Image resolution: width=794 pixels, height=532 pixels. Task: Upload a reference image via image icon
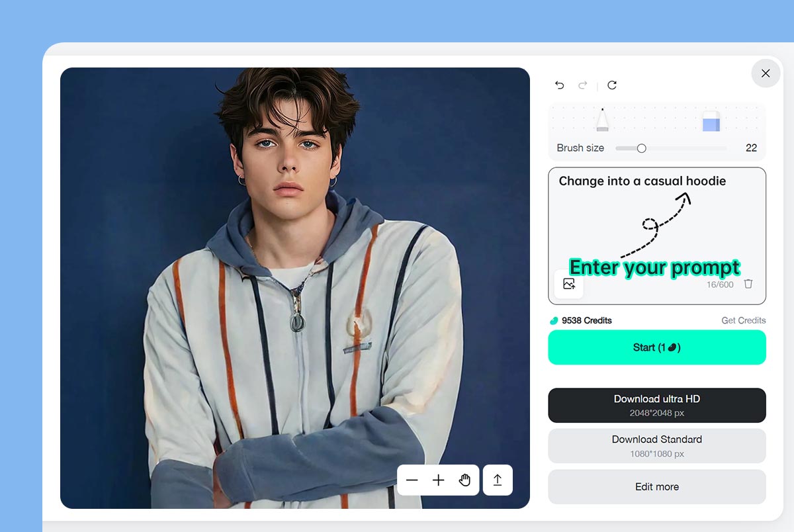coord(569,284)
